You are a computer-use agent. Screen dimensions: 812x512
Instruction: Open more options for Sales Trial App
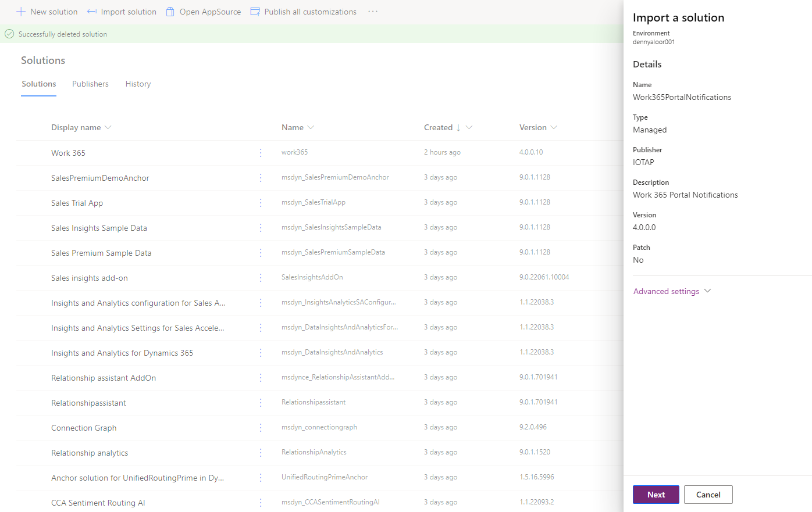click(261, 203)
